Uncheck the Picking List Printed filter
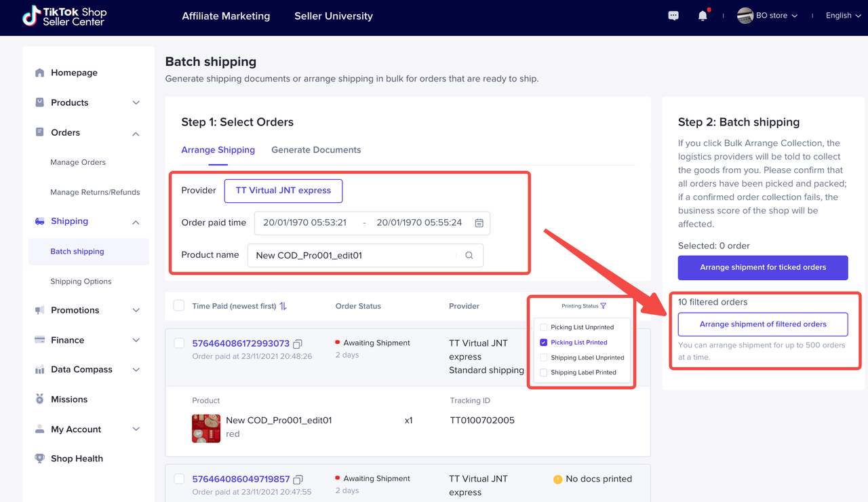This screenshot has height=502, width=868. 543,343
